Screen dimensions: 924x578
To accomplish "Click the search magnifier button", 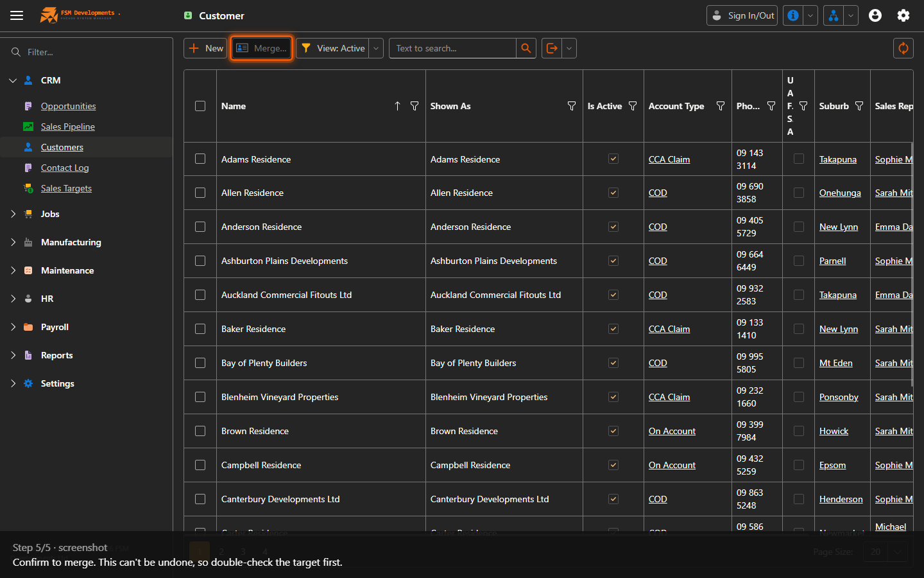I will [526, 48].
